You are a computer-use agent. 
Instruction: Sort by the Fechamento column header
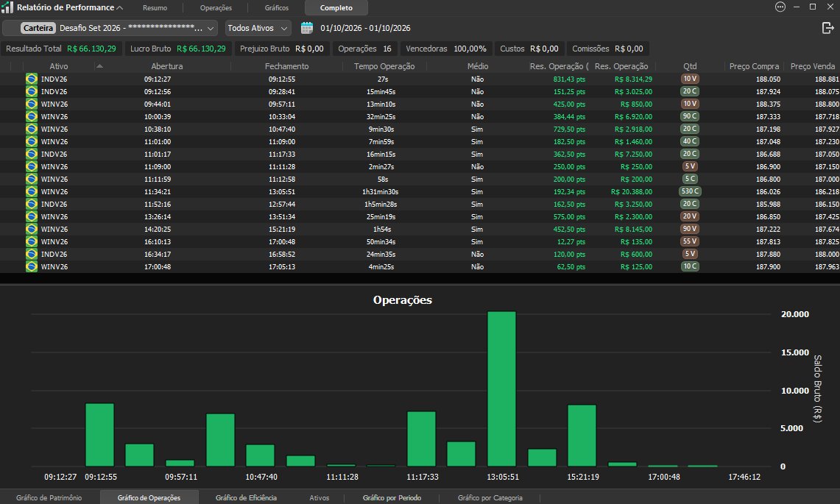(286, 66)
